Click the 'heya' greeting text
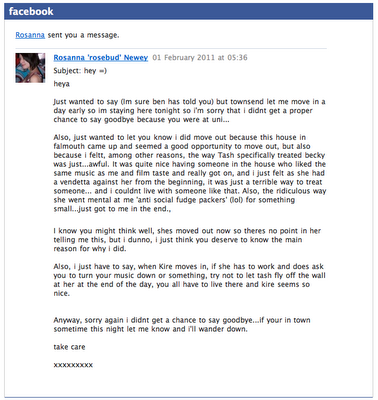Screen dimensions: 378x400 [x=62, y=84]
